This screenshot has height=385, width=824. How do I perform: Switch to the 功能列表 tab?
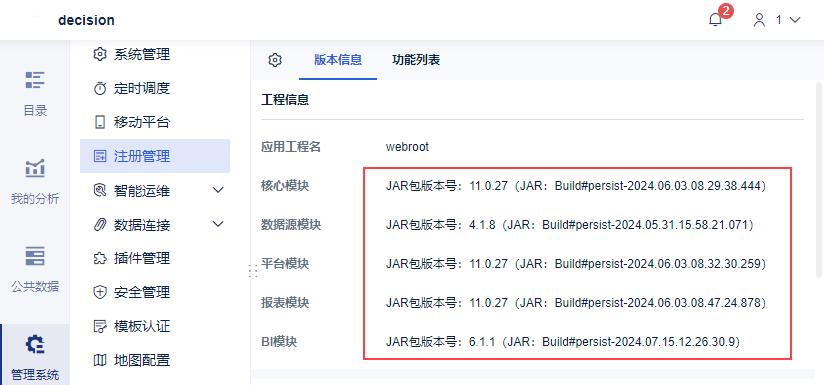pyautogui.click(x=416, y=60)
